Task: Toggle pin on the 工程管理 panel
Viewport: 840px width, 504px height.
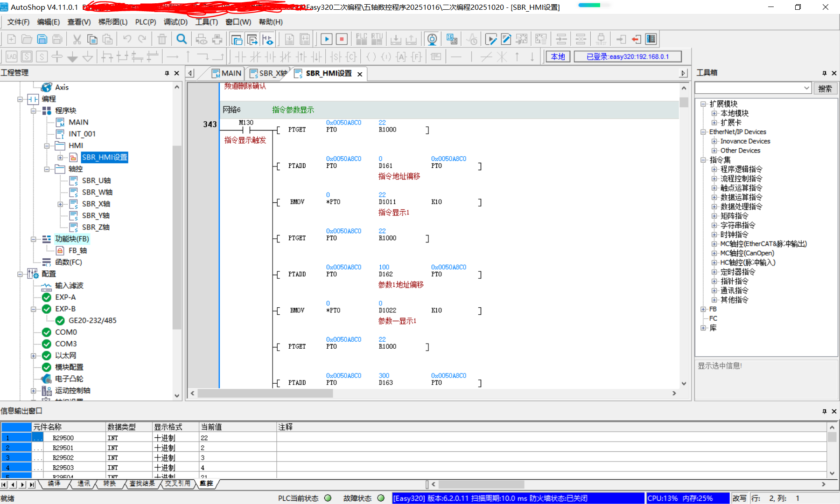Action: [x=167, y=73]
